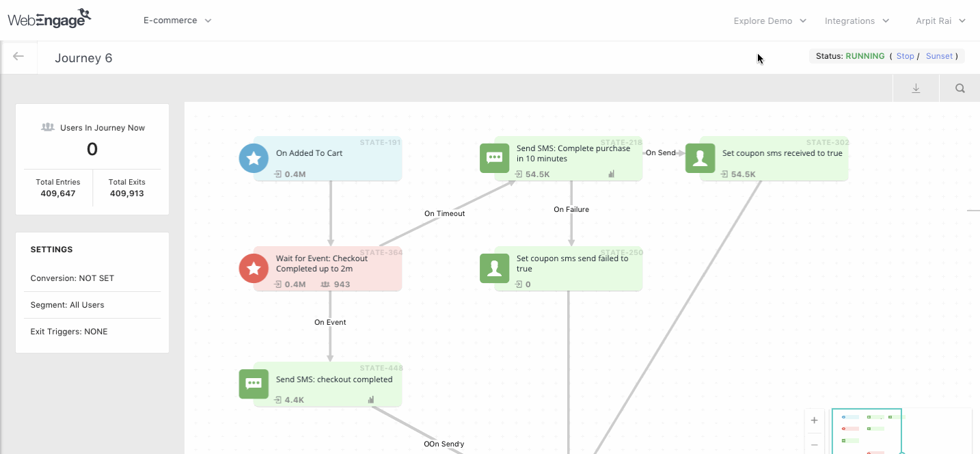Expand the Integrations menu

856,21
